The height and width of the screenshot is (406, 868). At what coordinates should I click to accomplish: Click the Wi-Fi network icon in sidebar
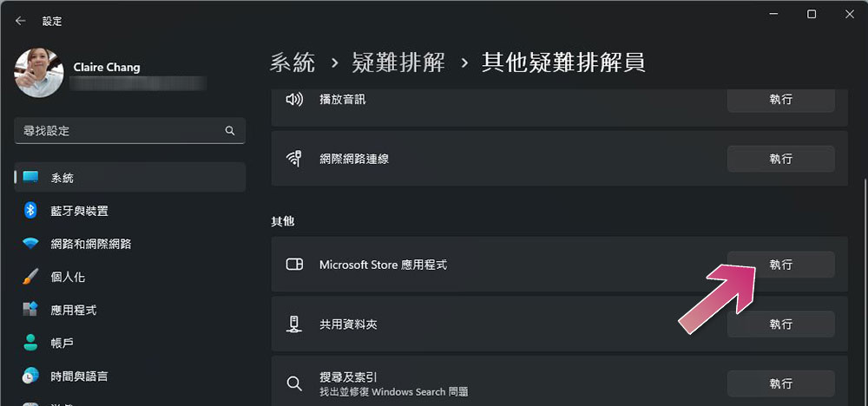(30, 244)
